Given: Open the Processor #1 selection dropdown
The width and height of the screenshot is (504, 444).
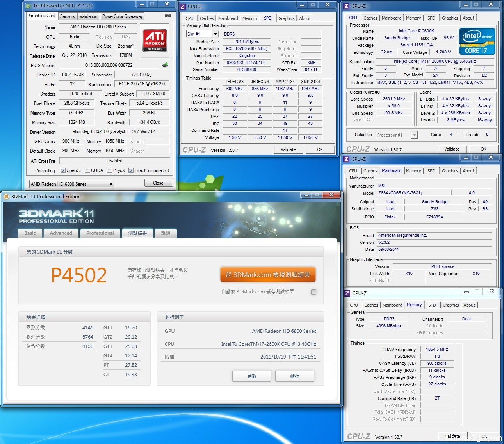Looking at the screenshot, I should (397, 135).
